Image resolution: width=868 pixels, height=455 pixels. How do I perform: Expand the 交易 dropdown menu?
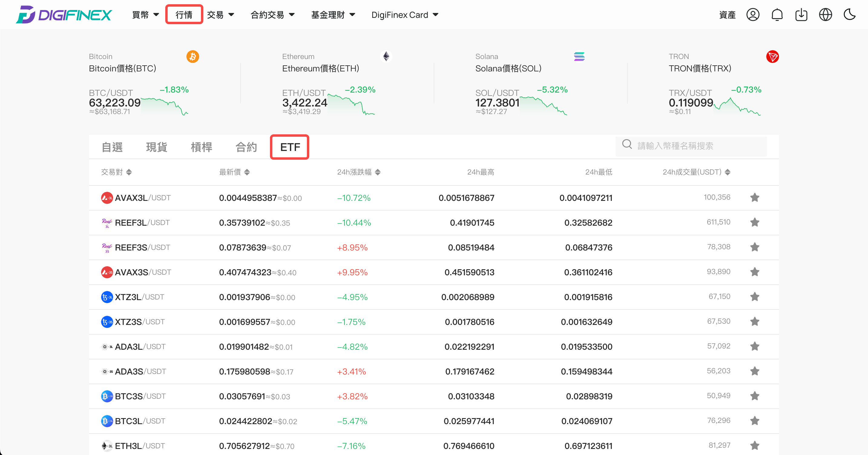point(220,15)
